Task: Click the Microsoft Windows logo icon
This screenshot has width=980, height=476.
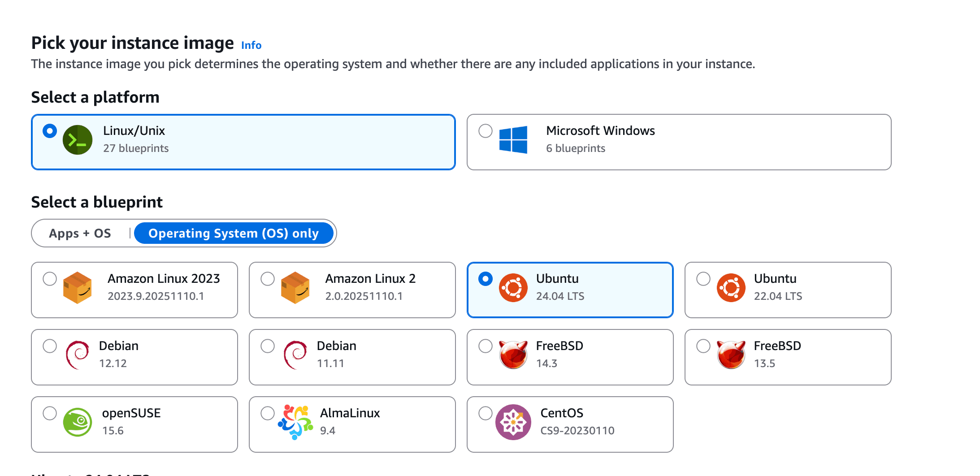Action: 514,139
